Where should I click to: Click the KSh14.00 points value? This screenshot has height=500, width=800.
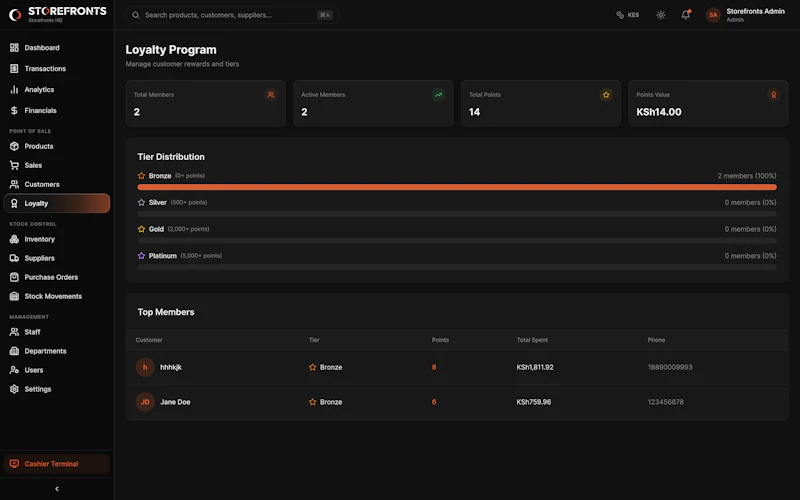pyautogui.click(x=659, y=112)
